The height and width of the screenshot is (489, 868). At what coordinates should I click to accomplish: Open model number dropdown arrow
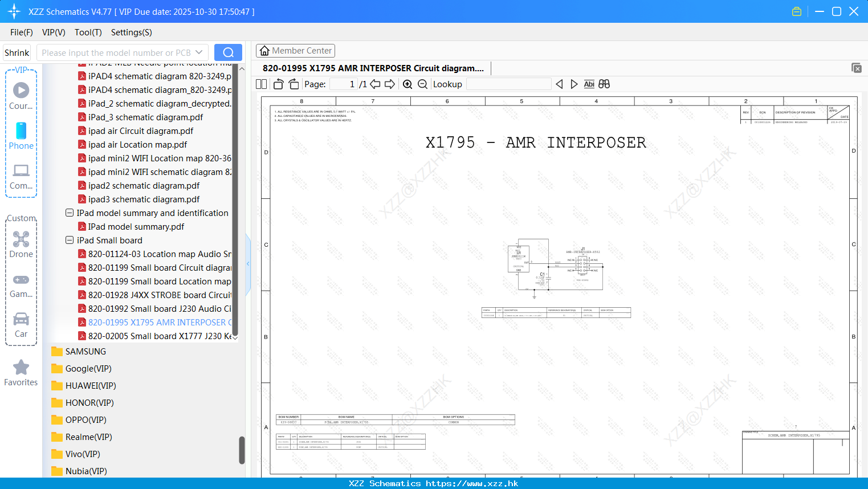pyautogui.click(x=199, y=52)
